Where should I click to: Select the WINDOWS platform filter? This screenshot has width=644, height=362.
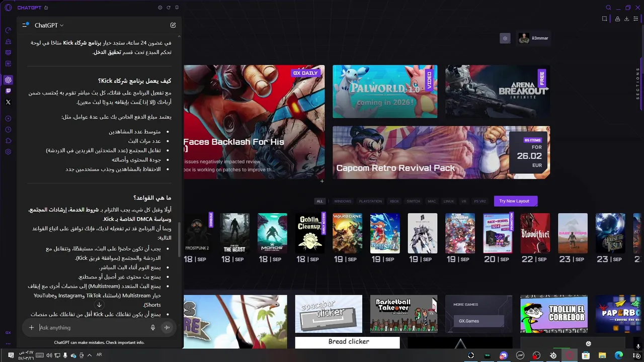click(343, 201)
